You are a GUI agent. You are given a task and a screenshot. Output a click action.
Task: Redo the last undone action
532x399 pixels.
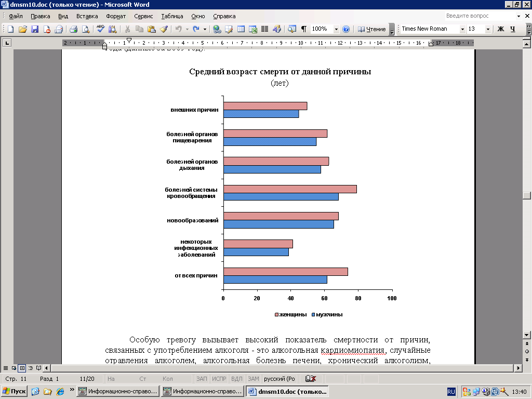click(196, 29)
